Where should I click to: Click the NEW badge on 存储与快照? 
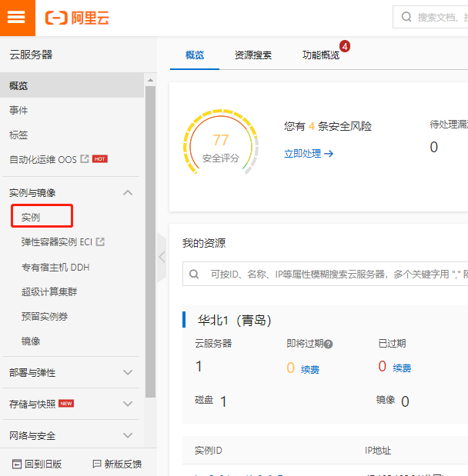(x=66, y=404)
